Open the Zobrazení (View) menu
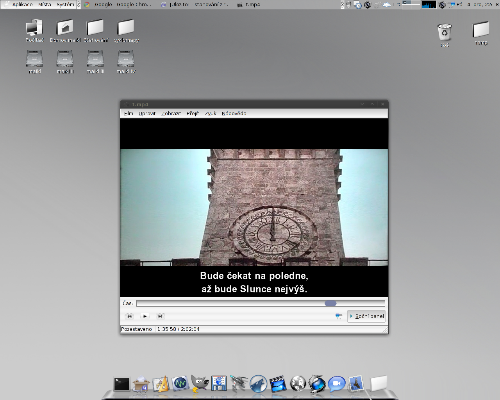Image resolution: width=500 pixels, height=400 pixels. [171, 113]
